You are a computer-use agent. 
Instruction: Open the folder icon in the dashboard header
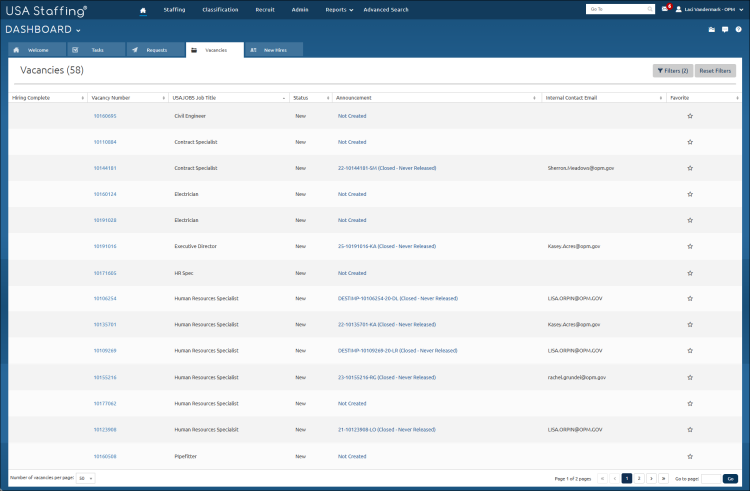(711, 30)
